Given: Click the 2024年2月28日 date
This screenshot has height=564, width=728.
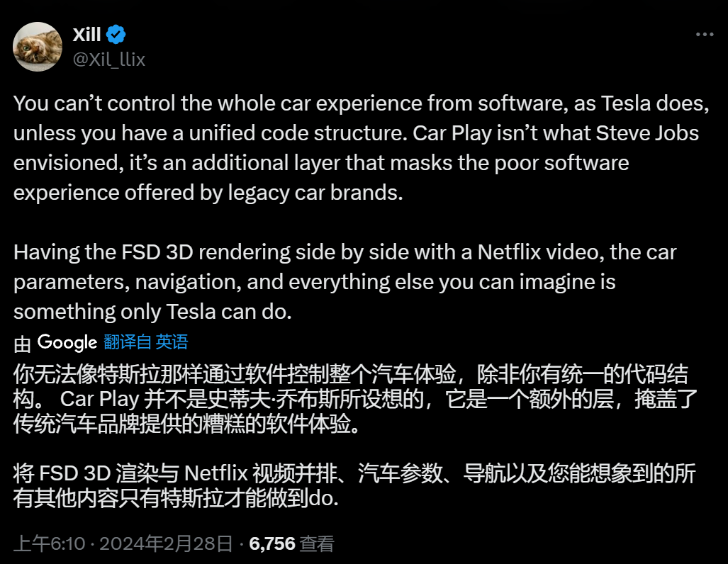Looking at the screenshot, I should click(x=166, y=543).
